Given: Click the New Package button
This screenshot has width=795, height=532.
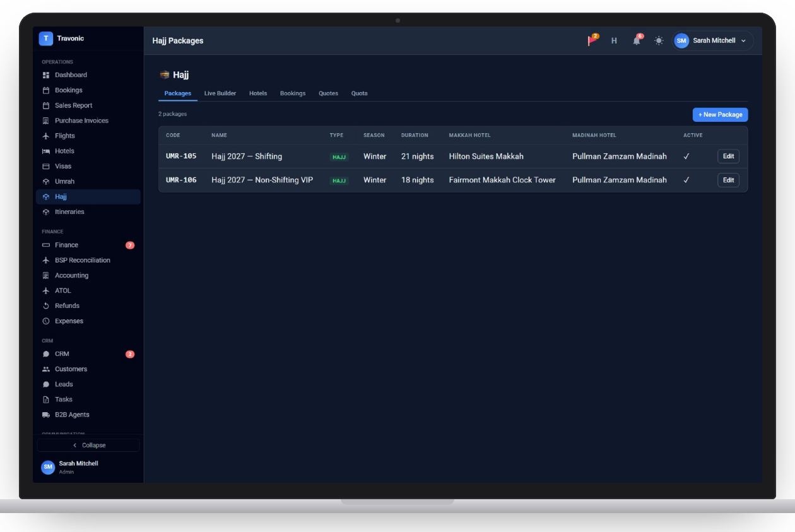Looking at the screenshot, I should coord(720,115).
